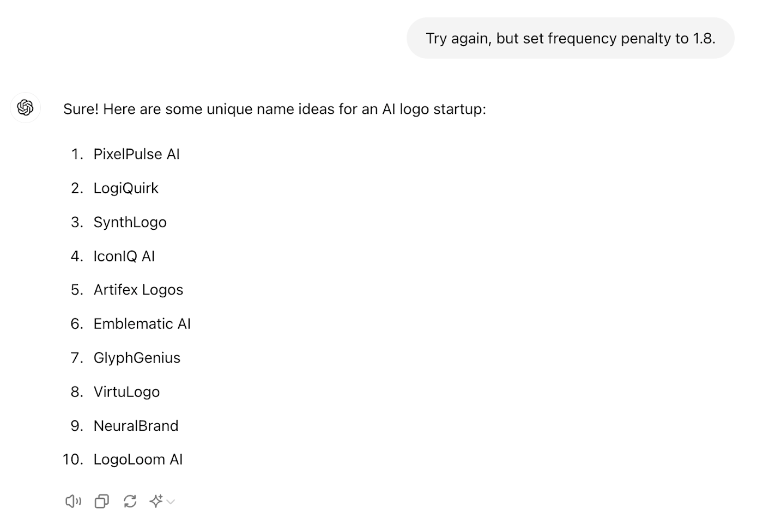Click the "Try again" user message bubble
763x532 pixels.
[x=570, y=38]
